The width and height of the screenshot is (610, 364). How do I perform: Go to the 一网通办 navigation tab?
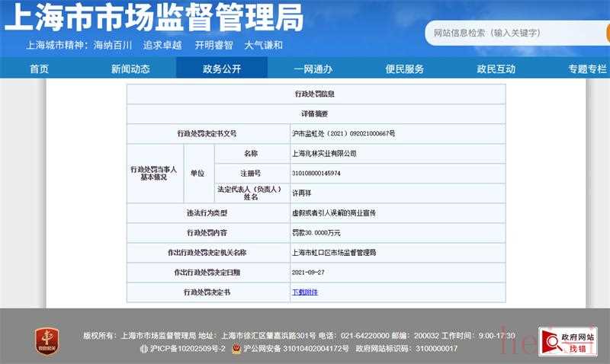point(313,69)
